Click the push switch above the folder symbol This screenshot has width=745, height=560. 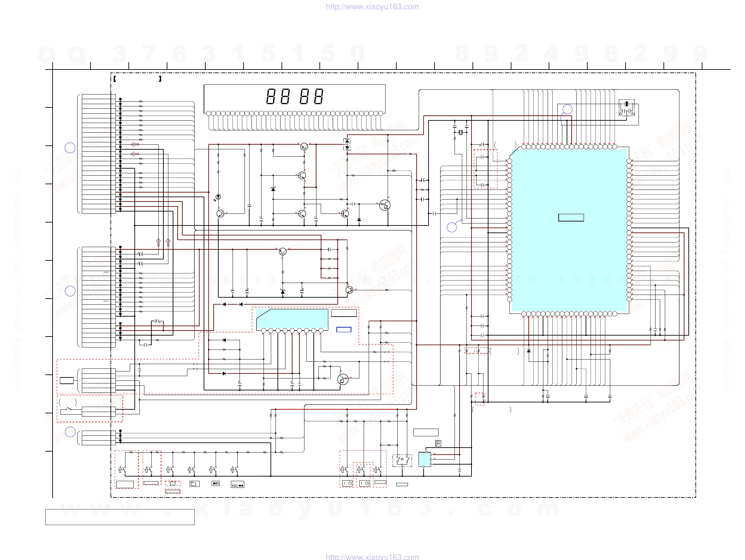192,470
